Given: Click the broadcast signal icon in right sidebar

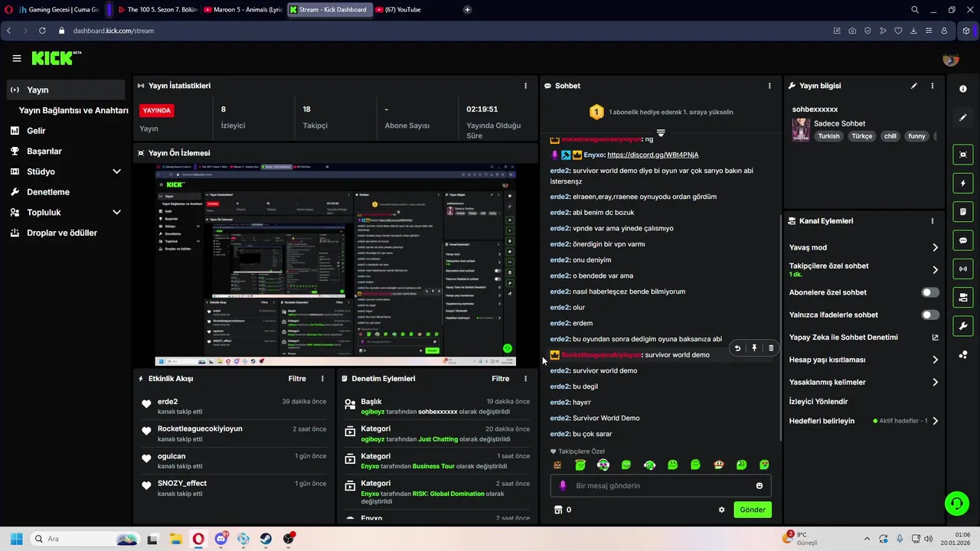Looking at the screenshot, I should [963, 269].
